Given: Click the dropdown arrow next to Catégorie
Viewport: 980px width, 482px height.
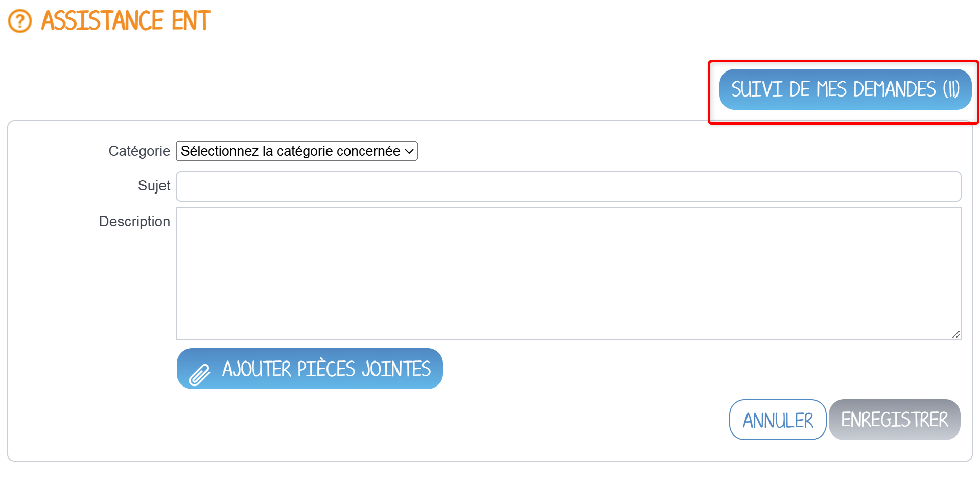Looking at the screenshot, I should [x=408, y=151].
